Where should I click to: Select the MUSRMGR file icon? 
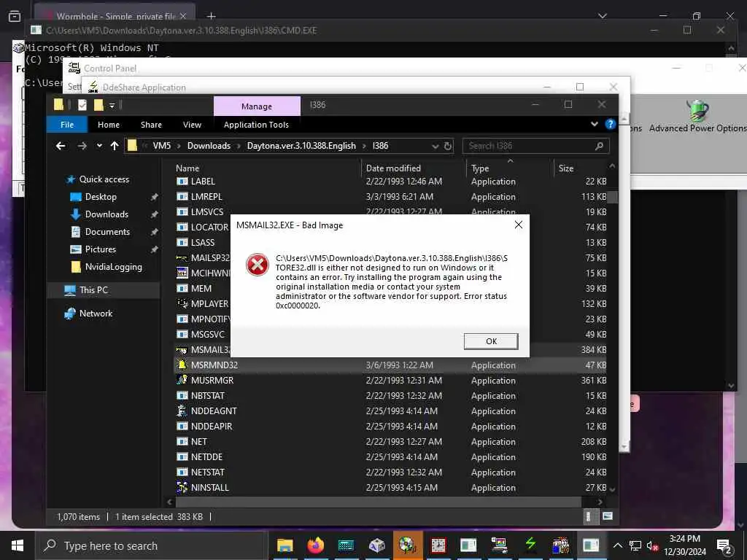point(182,380)
